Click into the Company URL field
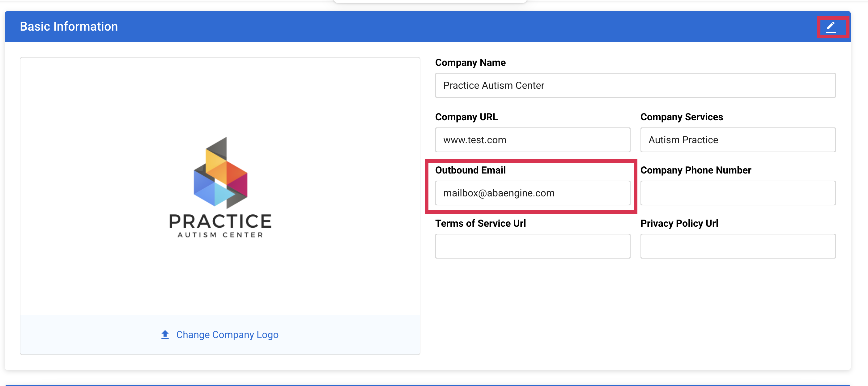 click(x=532, y=139)
